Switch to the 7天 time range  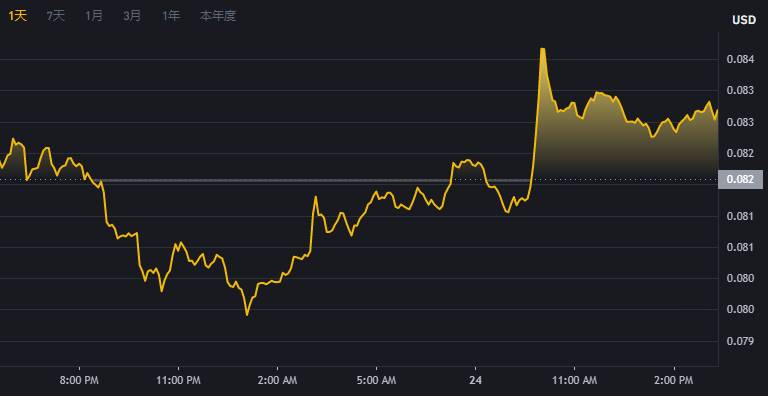(55, 16)
